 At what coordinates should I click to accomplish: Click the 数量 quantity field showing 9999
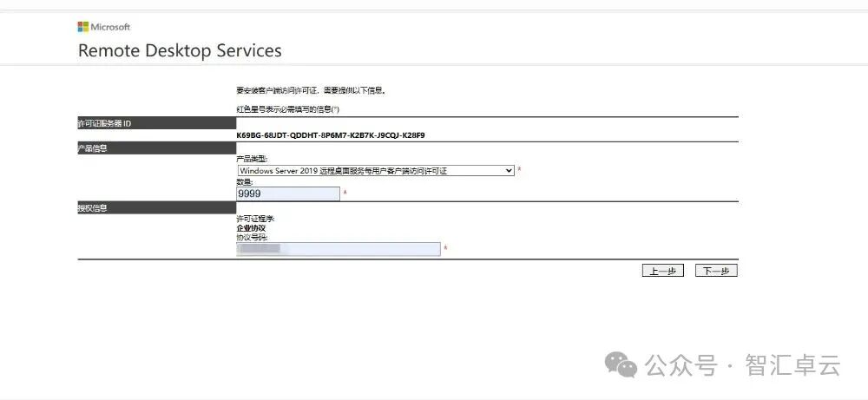click(x=288, y=193)
